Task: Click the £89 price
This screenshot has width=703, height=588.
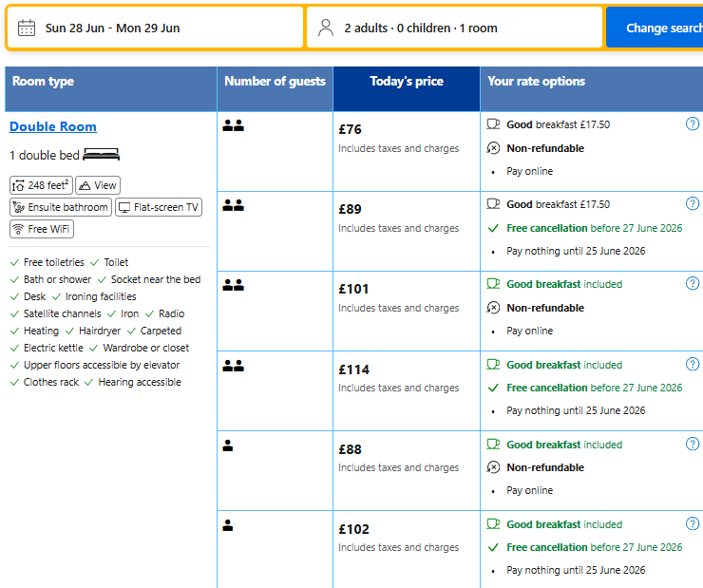Action: 351,209
